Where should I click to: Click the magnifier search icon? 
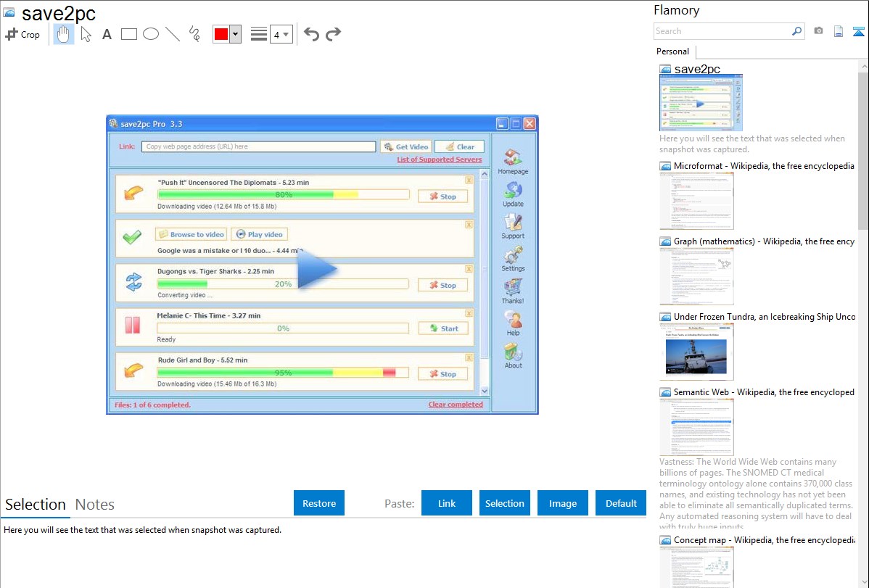[797, 31]
